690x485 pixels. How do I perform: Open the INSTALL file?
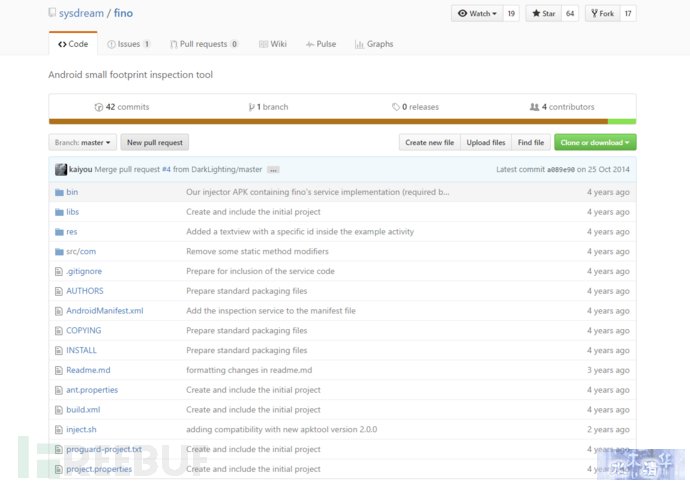tap(81, 350)
